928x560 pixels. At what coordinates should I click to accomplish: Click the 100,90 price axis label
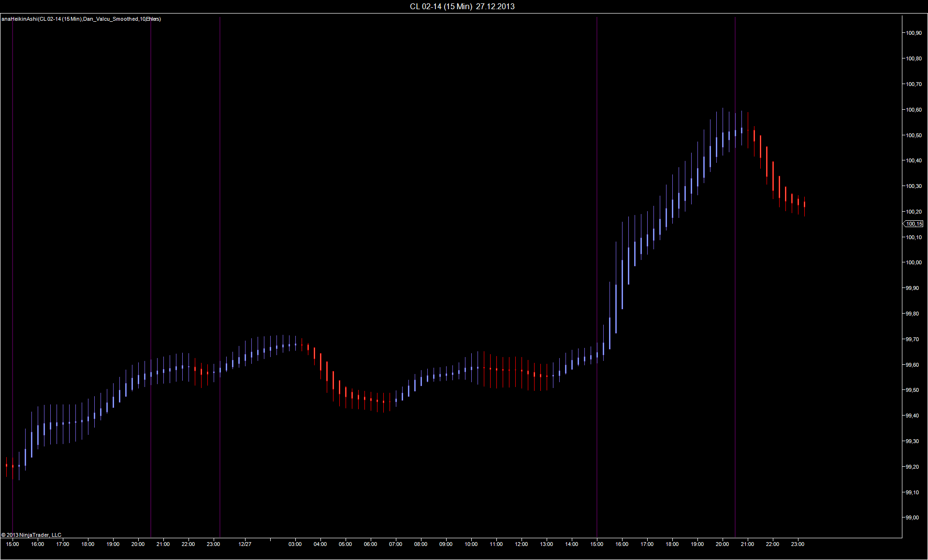pyautogui.click(x=913, y=33)
